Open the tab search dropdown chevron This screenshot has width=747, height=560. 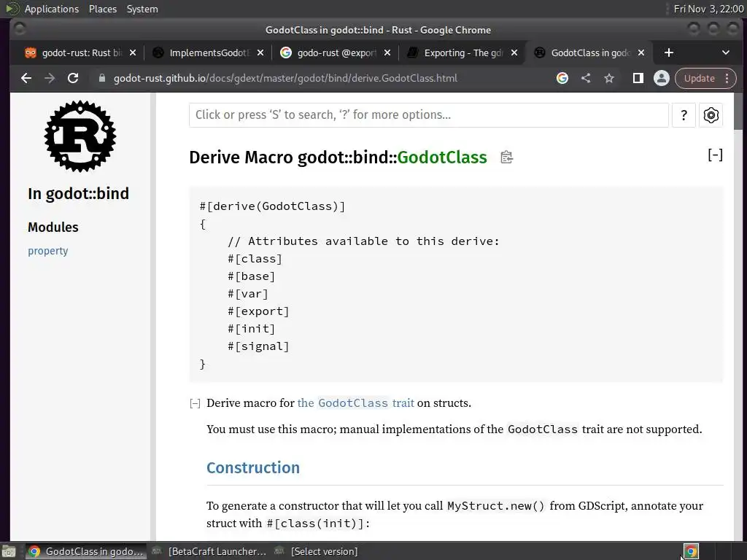(x=726, y=52)
